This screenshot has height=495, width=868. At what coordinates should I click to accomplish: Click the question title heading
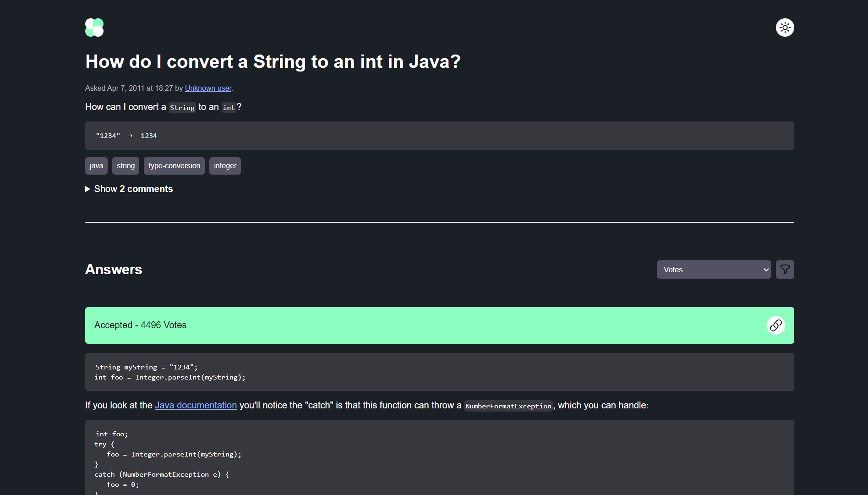coord(273,61)
